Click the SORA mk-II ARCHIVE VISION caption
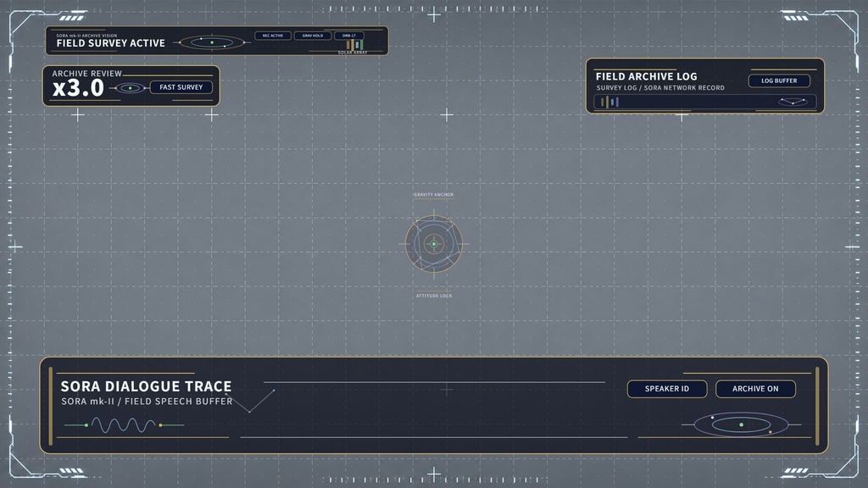The width and height of the screenshot is (868, 488). pos(86,36)
